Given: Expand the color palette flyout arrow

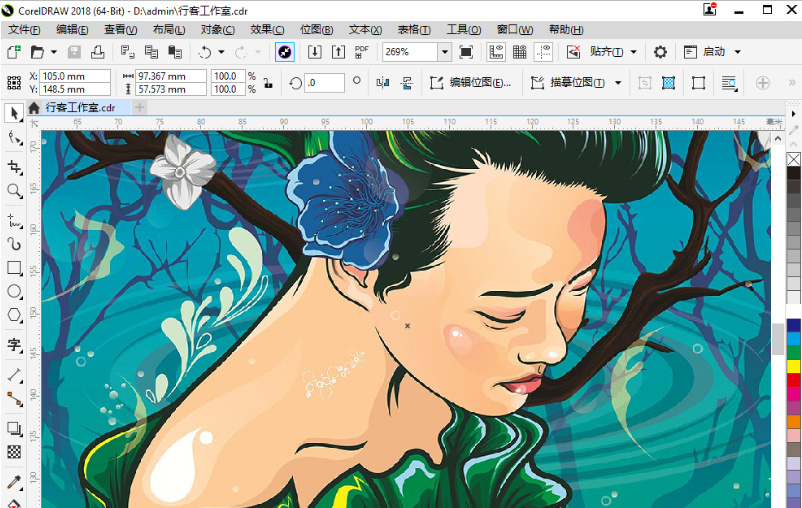Looking at the screenshot, I should (794, 114).
